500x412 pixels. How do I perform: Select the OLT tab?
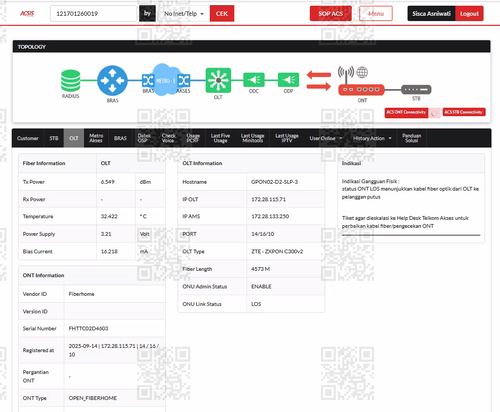click(74, 138)
